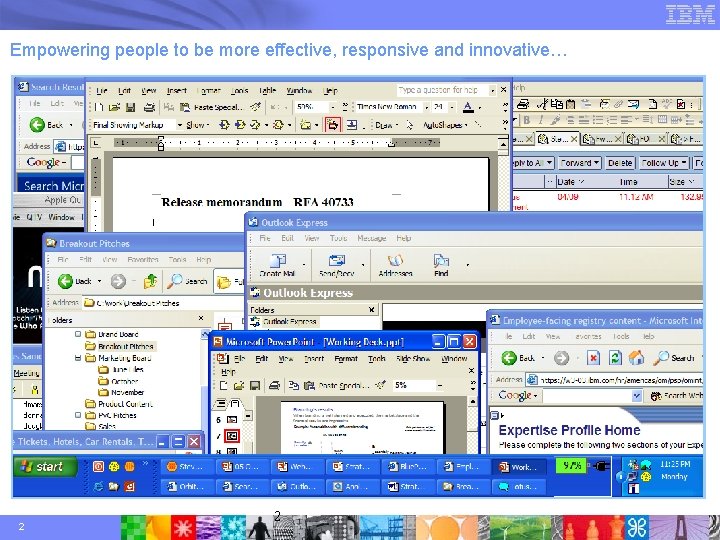
Task: Open the Forward dropdown in the mail window
Action: point(579,163)
